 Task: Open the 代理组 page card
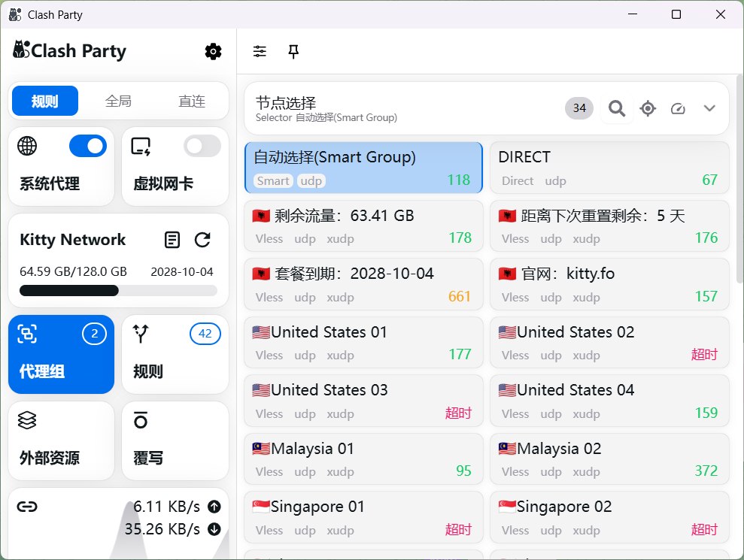pos(61,354)
